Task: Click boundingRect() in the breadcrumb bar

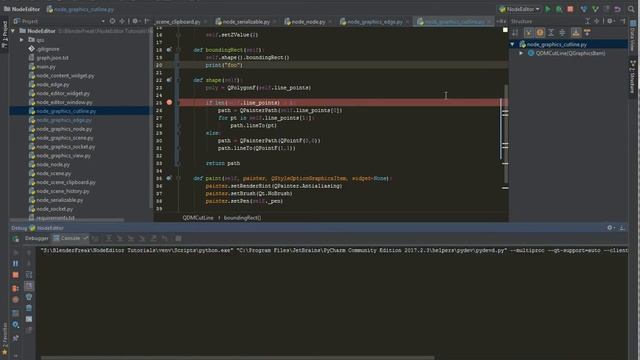Action: point(242,218)
